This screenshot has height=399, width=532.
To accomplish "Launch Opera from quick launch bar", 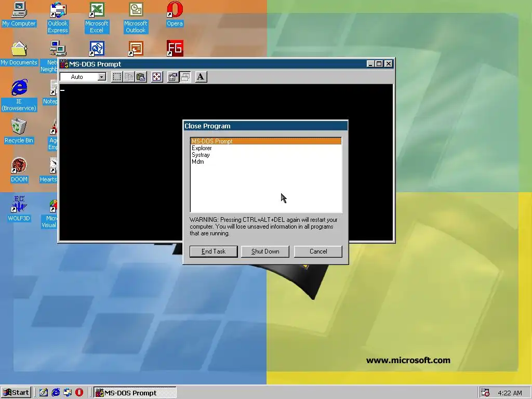I will (79, 393).
